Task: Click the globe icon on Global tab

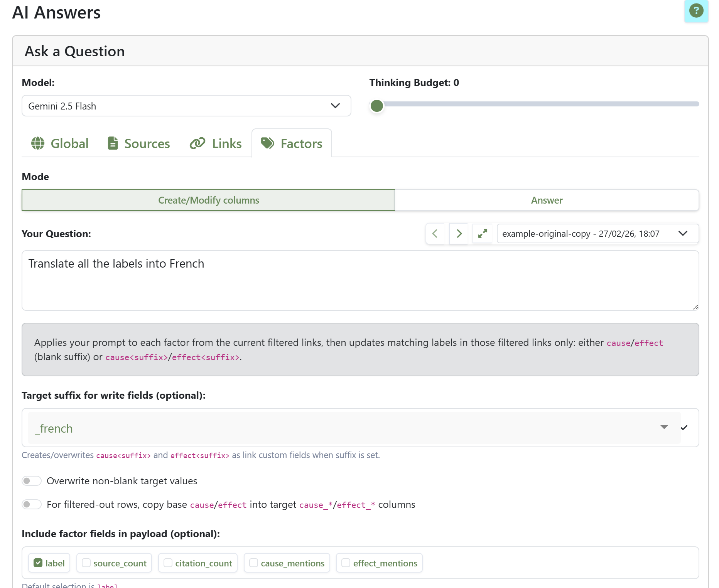Action: 38,143
